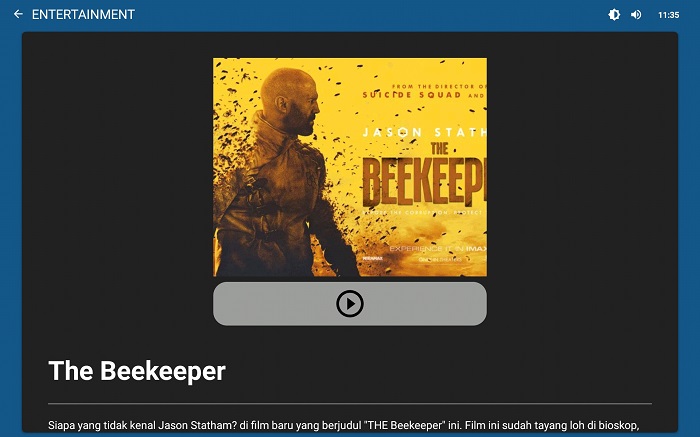Click the circular play icon
700x437 pixels.
coord(350,304)
